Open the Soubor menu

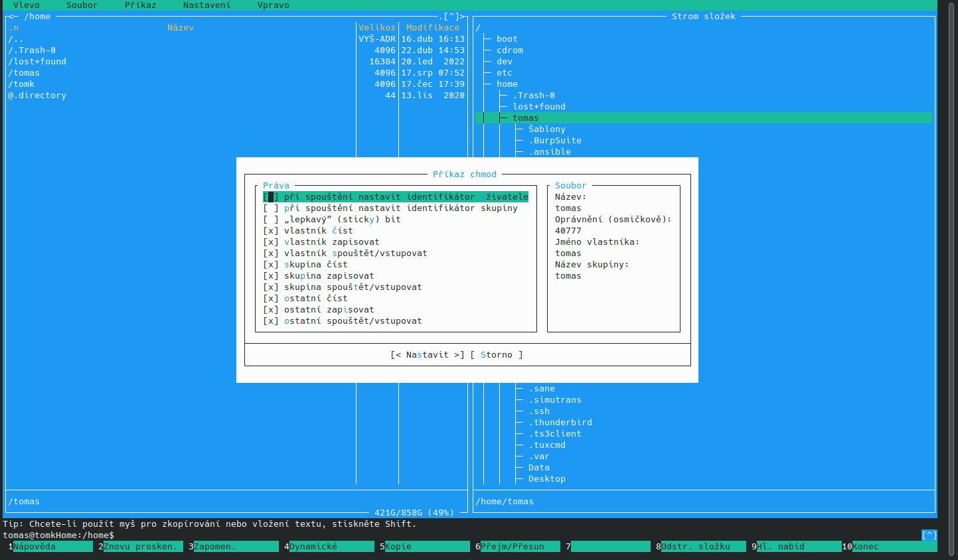click(x=82, y=5)
